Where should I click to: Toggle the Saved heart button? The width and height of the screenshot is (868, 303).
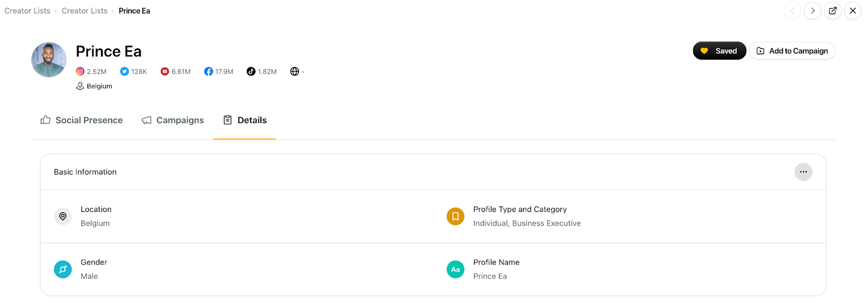pyautogui.click(x=719, y=51)
